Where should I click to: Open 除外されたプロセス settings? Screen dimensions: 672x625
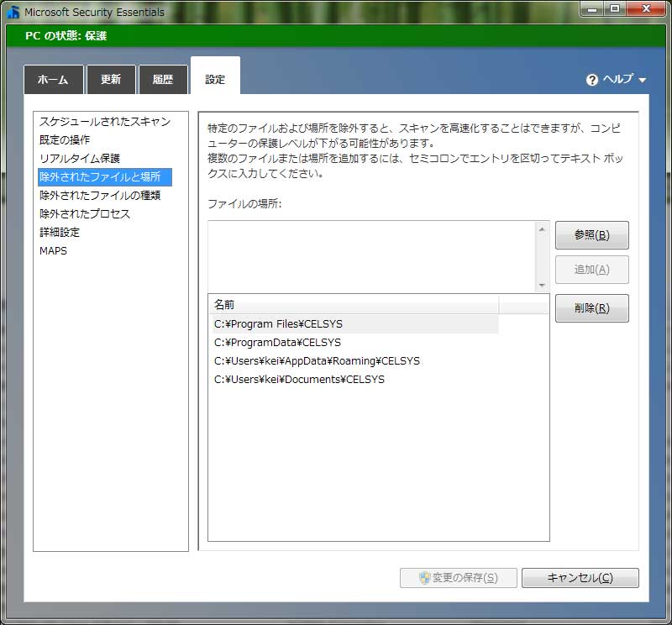pos(85,214)
